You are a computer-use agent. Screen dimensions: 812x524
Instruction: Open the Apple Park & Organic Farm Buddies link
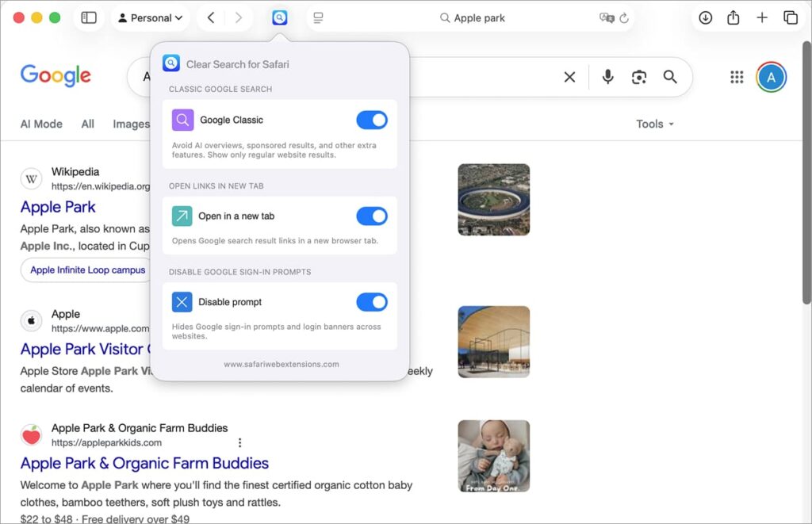[x=144, y=463]
